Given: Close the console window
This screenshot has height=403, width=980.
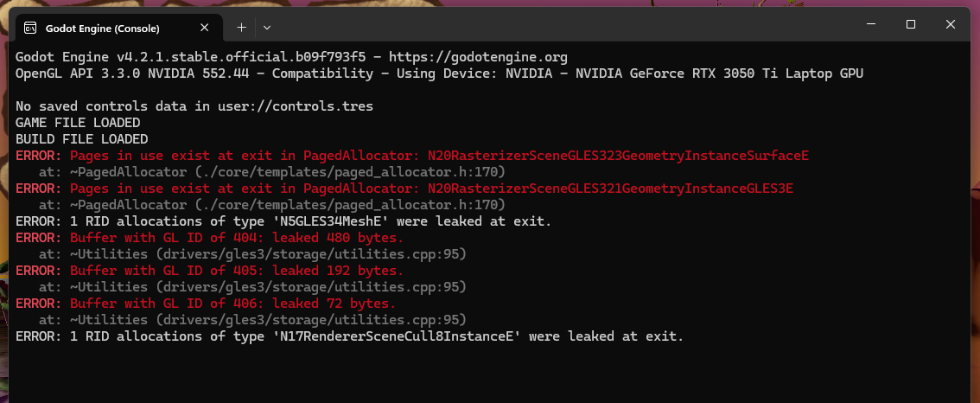Looking at the screenshot, I should tap(950, 24).
